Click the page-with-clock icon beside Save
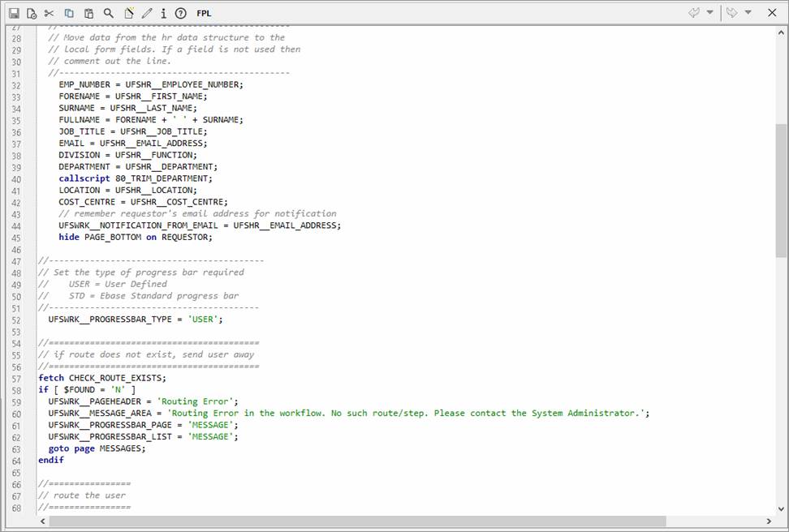The height and width of the screenshot is (532, 789). pyautogui.click(x=32, y=13)
